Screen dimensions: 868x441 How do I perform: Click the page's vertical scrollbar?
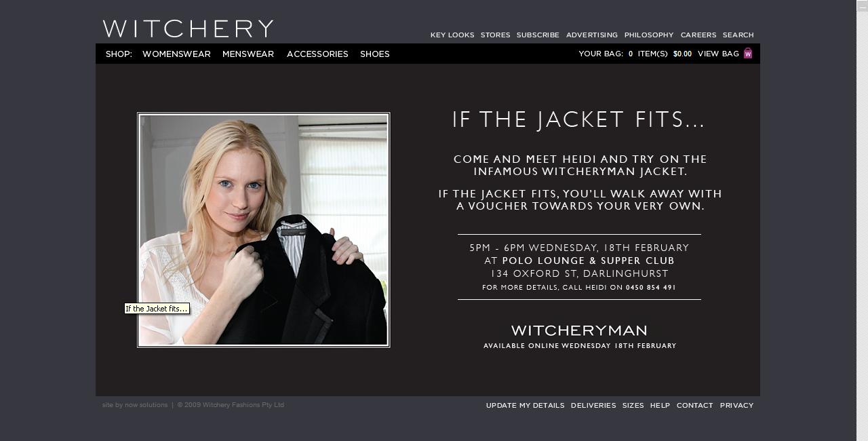point(862,220)
